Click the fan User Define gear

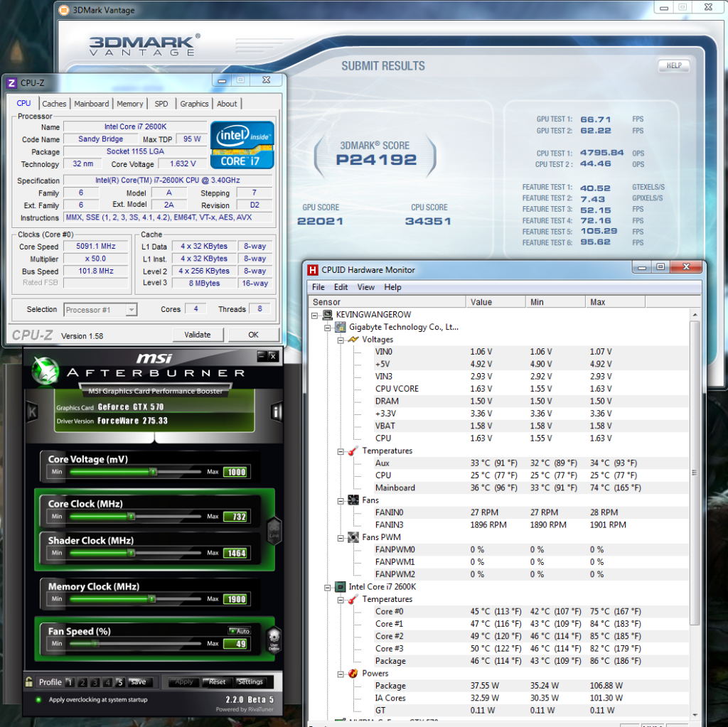click(x=274, y=640)
